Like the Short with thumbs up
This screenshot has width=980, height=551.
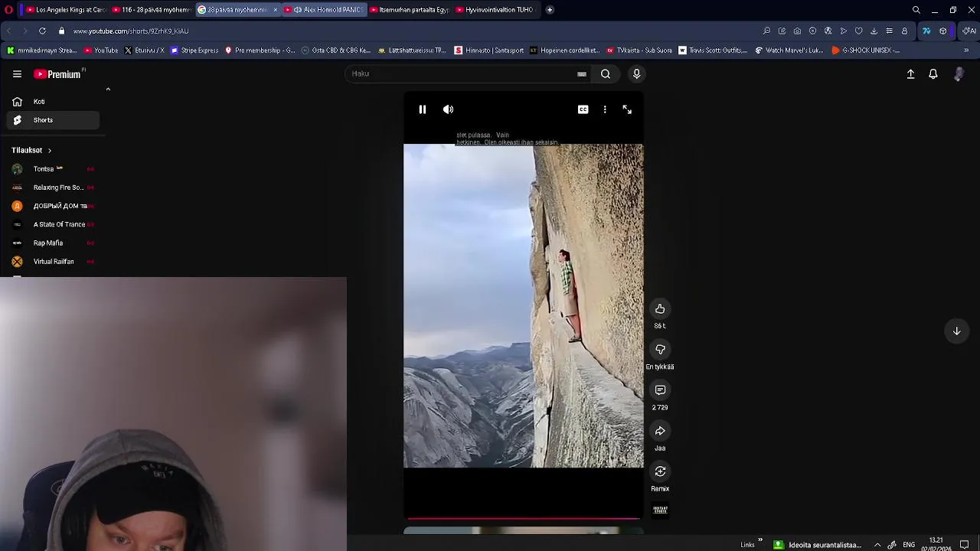point(660,308)
